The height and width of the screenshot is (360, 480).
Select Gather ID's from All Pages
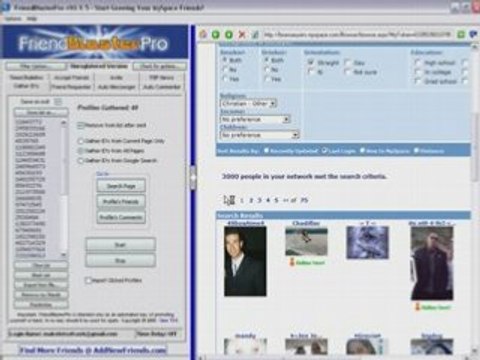pyautogui.click(x=80, y=151)
